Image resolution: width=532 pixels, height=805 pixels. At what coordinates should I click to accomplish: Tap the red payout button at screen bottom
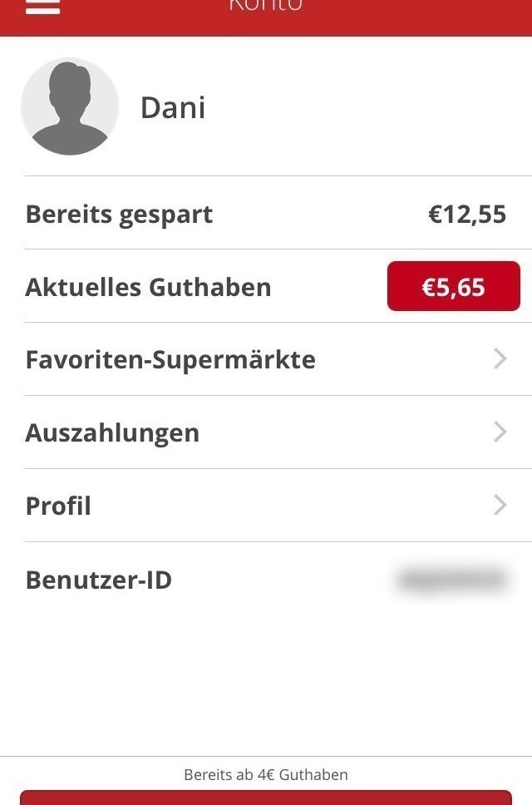click(266, 798)
